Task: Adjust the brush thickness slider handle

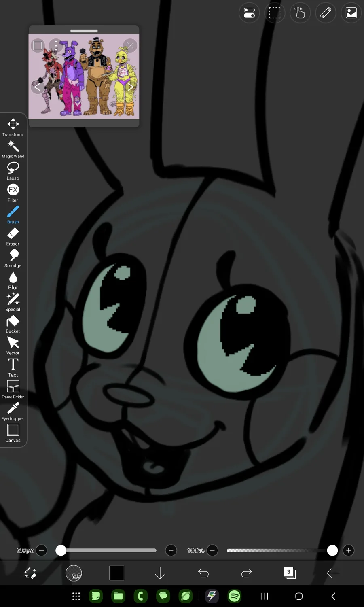Action: pyautogui.click(x=61, y=550)
